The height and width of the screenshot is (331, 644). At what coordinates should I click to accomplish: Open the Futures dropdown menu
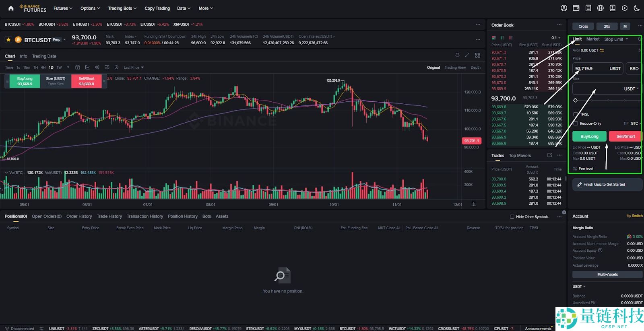tap(63, 8)
